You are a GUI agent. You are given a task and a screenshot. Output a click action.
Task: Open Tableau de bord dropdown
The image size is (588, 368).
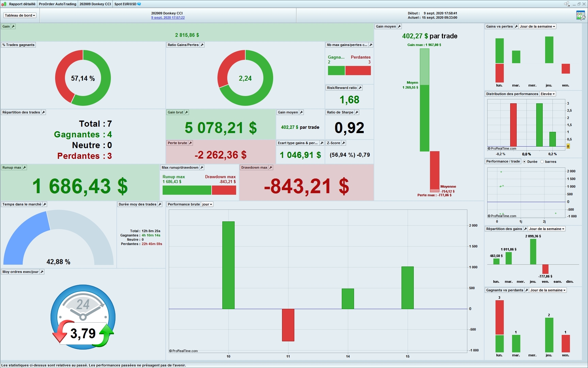[x=20, y=15]
